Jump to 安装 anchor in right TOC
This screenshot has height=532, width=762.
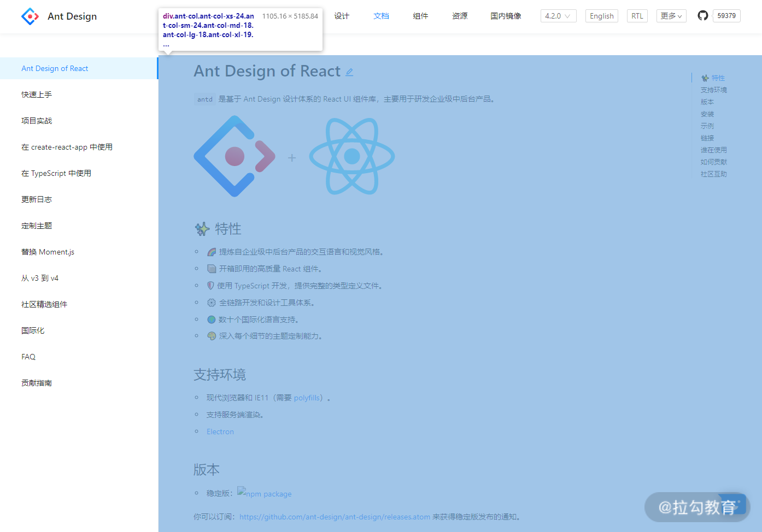[x=707, y=114]
